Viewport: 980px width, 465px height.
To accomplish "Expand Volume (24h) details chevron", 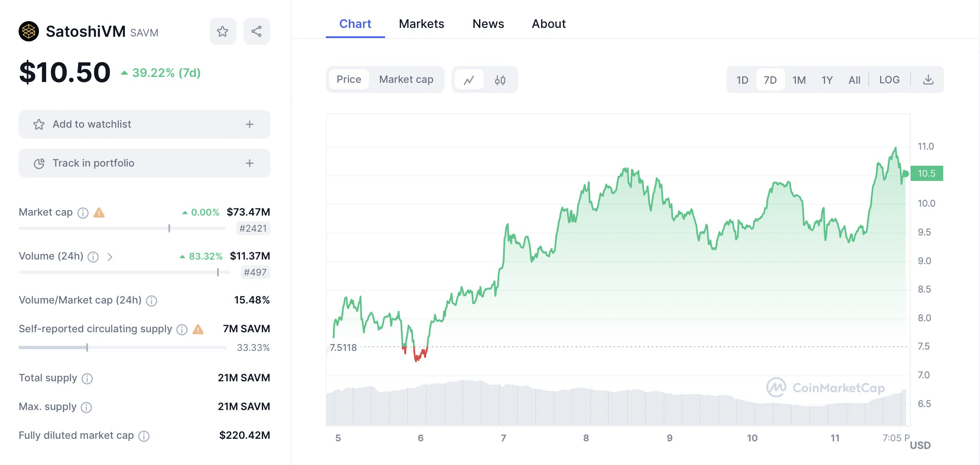I will tap(110, 257).
